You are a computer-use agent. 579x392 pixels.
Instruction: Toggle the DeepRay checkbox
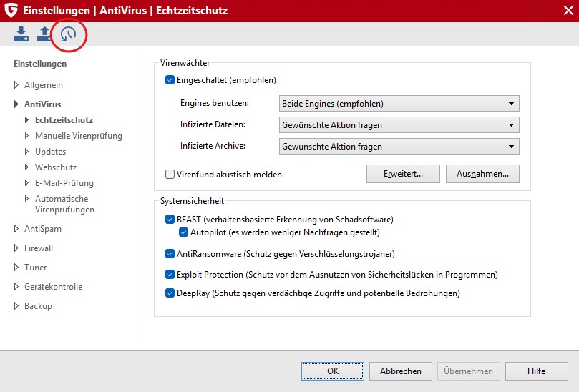click(170, 293)
